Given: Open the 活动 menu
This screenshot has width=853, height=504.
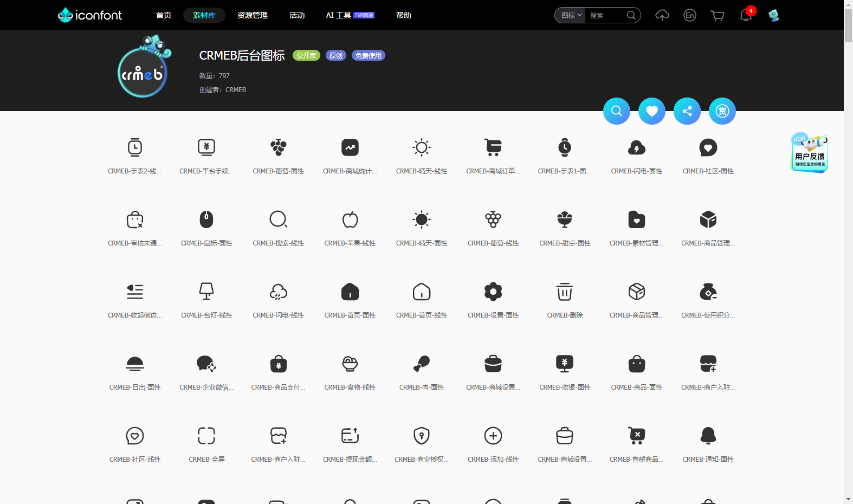Looking at the screenshot, I should tap(297, 15).
